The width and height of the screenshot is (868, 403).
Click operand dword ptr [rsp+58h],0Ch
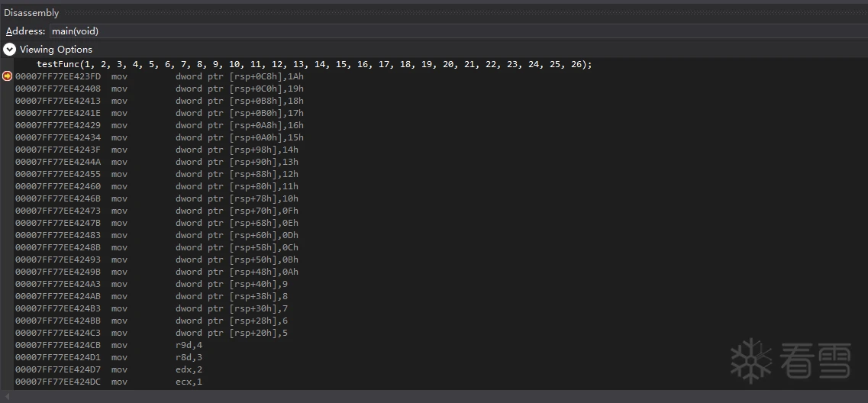point(237,247)
